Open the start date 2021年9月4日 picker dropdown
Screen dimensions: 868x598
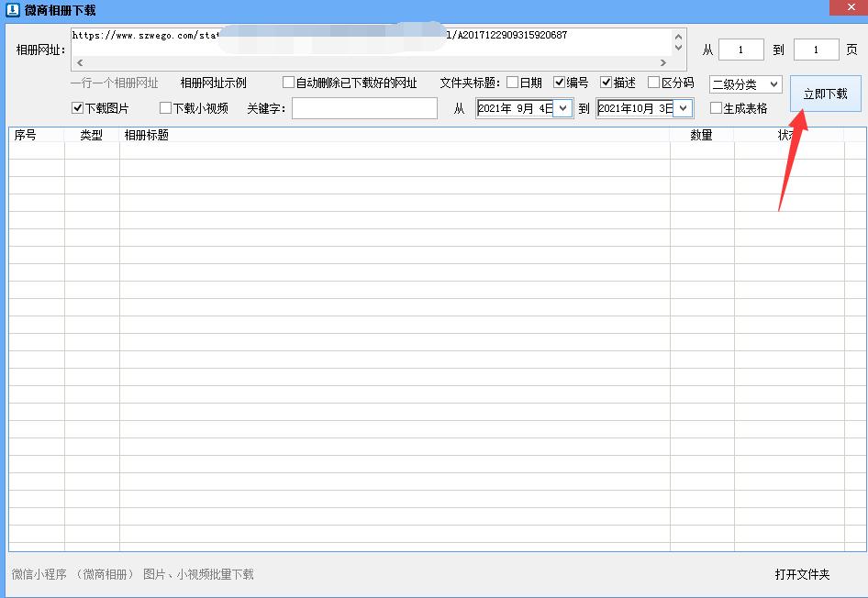click(x=563, y=108)
